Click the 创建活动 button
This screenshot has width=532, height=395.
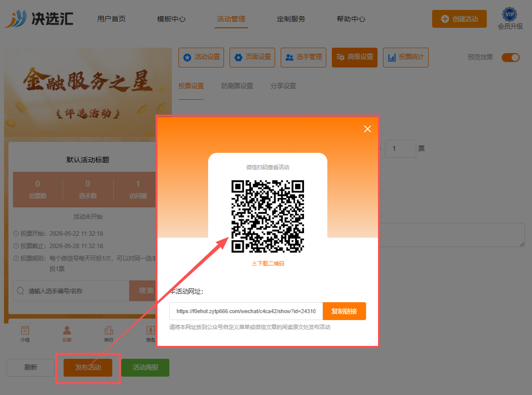tap(459, 19)
